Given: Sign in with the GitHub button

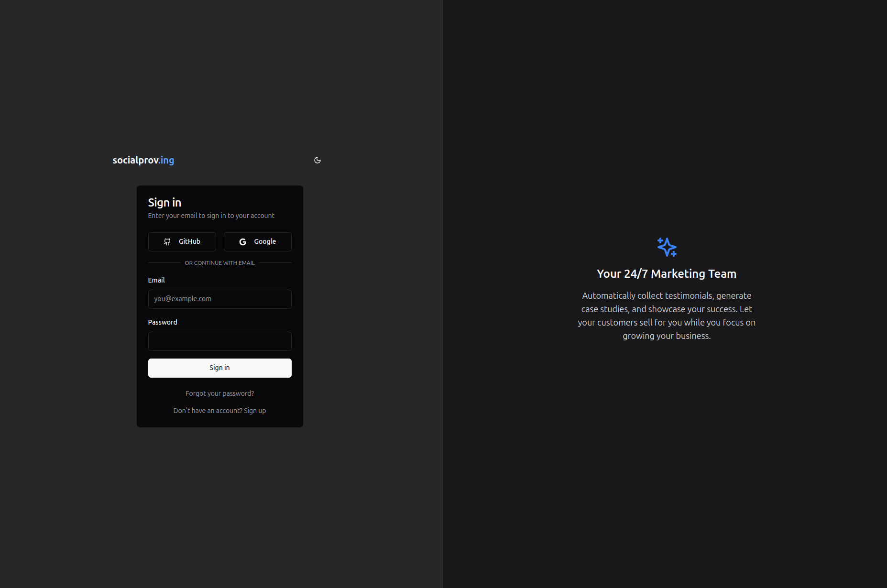Looking at the screenshot, I should pyautogui.click(x=182, y=242).
